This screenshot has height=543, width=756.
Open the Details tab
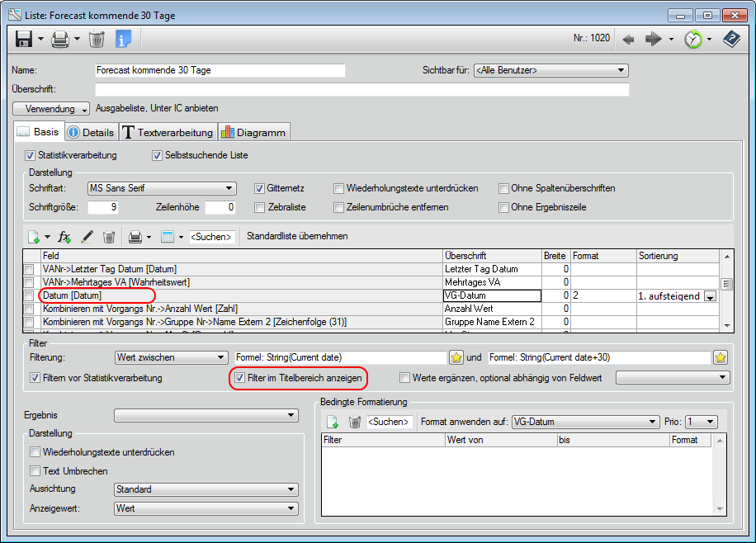pyautogui.click(x=91, y=131)
